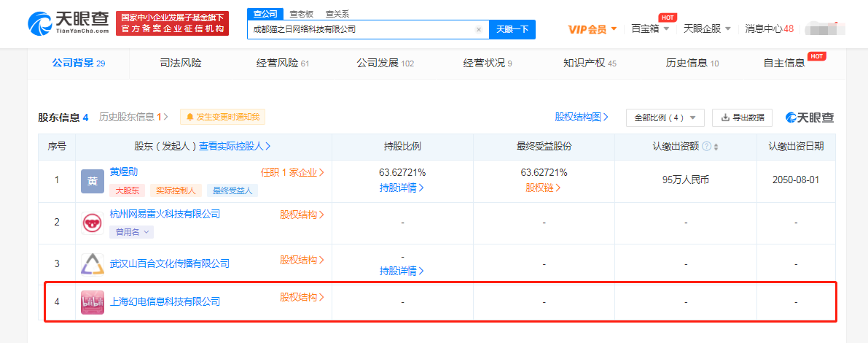The image size is (868, 343).
Task: Click the 63.62721% 持股比例 value
Action: tap(402, 172)
